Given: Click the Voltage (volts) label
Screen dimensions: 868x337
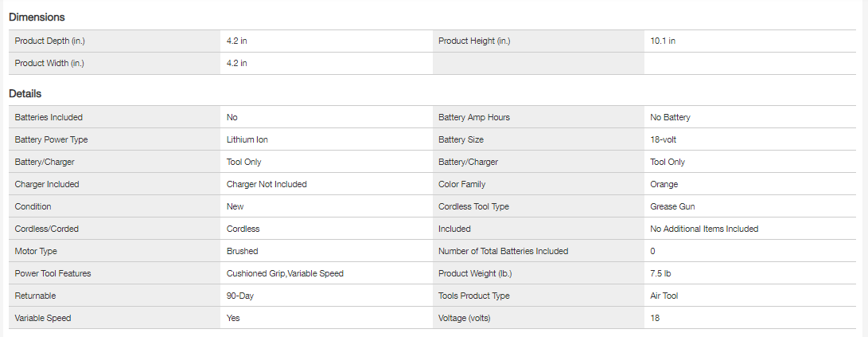Looking at the screenshot, I should [467, 318].
